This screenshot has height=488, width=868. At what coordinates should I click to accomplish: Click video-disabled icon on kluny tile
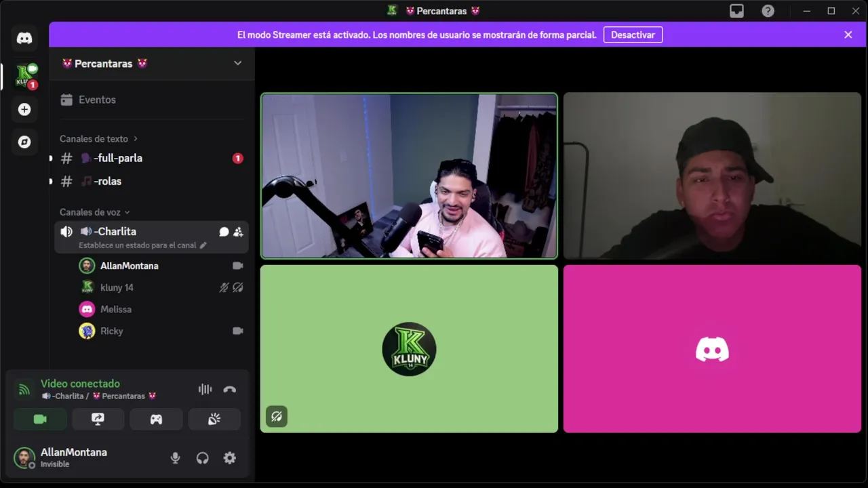tap(277, 417)
